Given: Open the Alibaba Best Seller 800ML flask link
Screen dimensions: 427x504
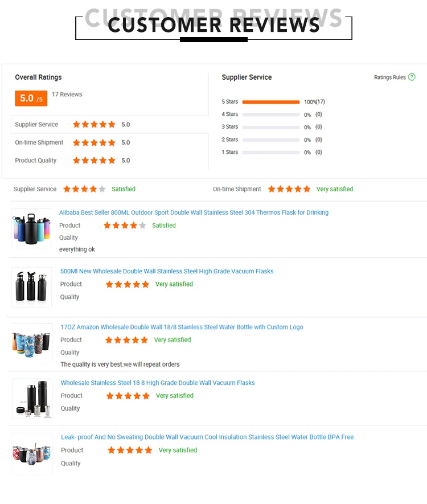Looking at the screenshot, I should coord(194,212).
